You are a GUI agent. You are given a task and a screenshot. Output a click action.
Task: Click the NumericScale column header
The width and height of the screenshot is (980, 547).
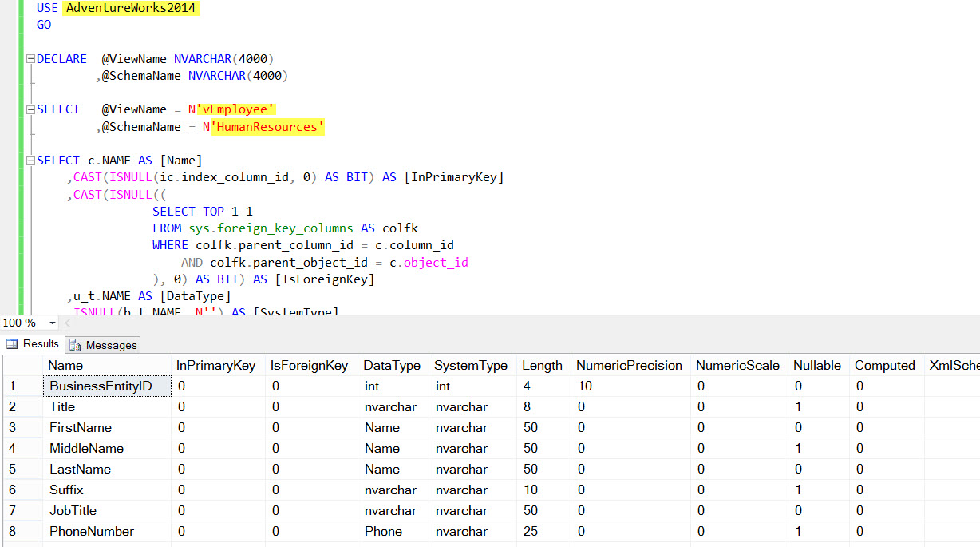(739, 365)
